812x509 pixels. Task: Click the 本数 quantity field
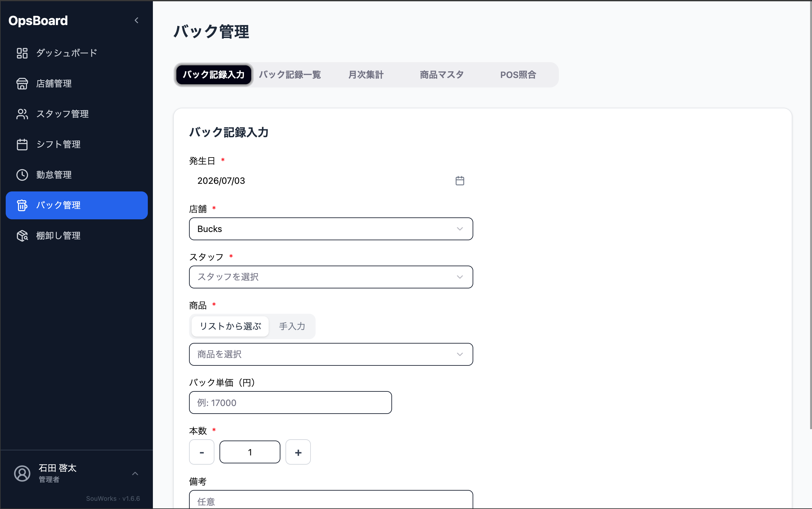click(x=250, y=452)
